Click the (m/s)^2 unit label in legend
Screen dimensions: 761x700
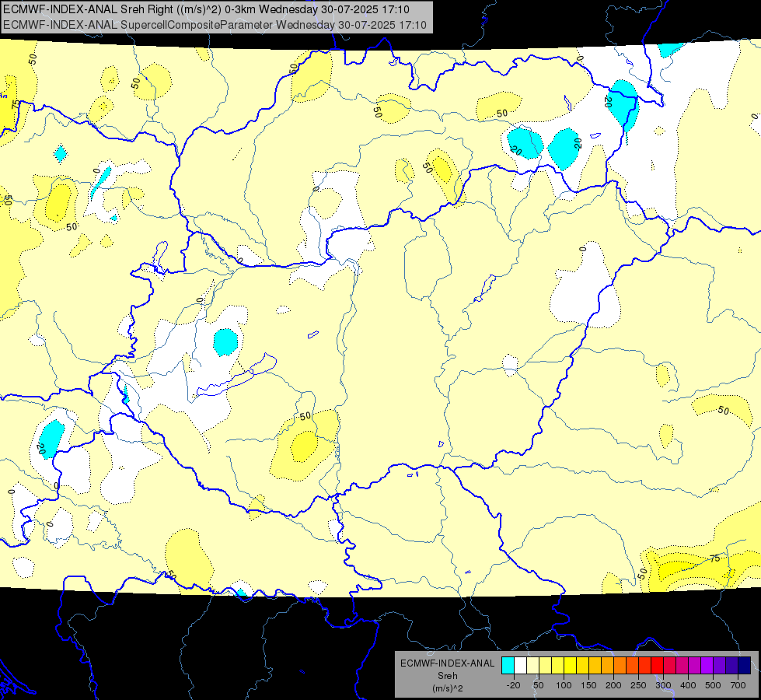click(x=448, y=688)
